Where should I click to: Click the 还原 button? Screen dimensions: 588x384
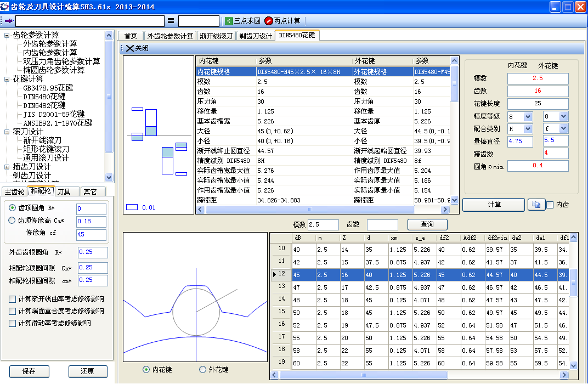[x=88, y=371]
